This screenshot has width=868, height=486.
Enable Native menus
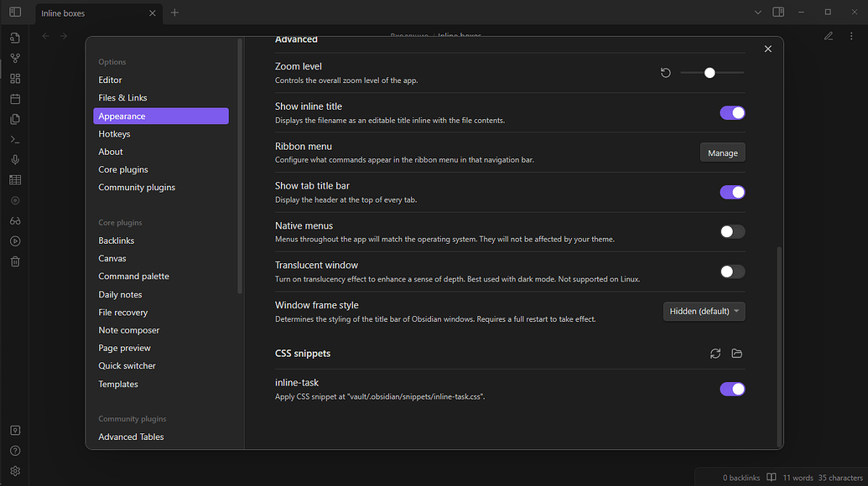point(731,231)
